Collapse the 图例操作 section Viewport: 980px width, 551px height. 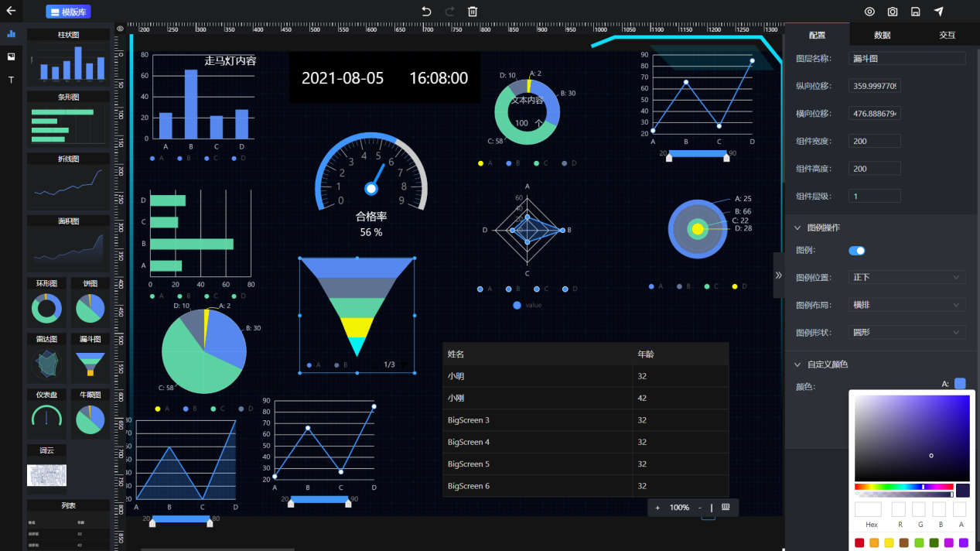pyautogui.click(x=797, y=228)
